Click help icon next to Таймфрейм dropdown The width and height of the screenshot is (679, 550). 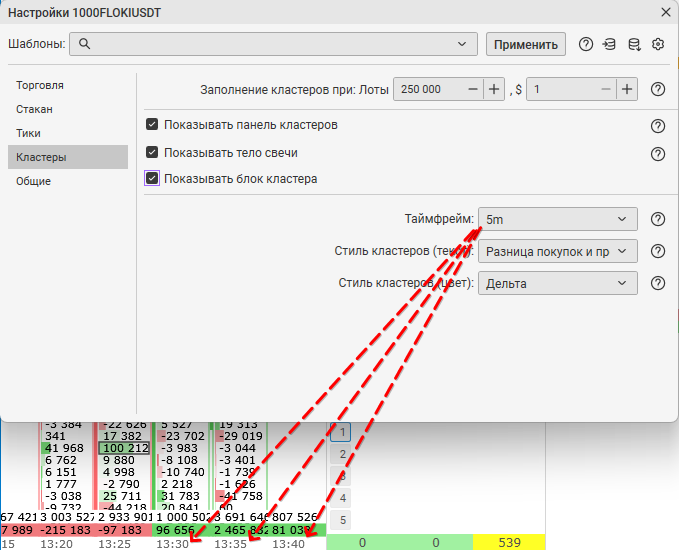tap(658, 219)
